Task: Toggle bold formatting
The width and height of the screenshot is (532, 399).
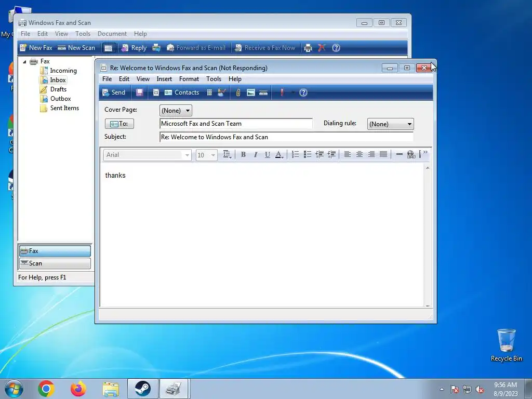Action: click(x=243, y=155)
